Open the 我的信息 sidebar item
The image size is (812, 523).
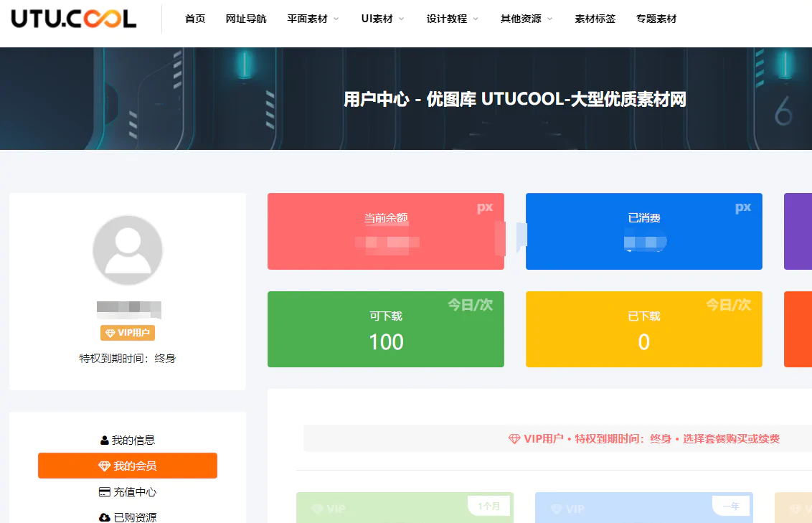click(x=128, y=440)
